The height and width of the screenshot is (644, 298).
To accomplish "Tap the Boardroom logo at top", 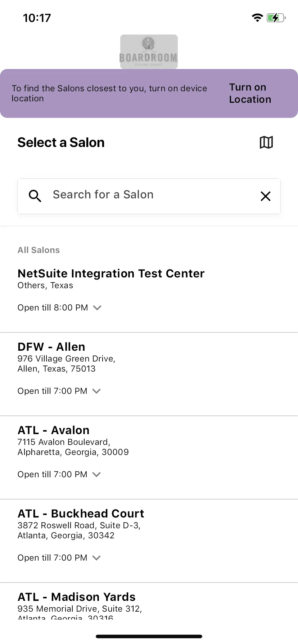I will coord(149,52).
